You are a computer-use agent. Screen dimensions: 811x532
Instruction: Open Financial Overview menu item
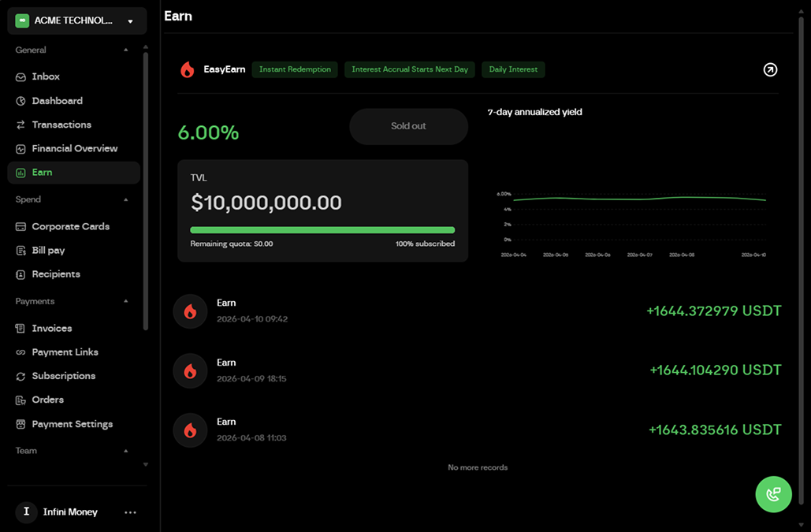coord(74,148)
